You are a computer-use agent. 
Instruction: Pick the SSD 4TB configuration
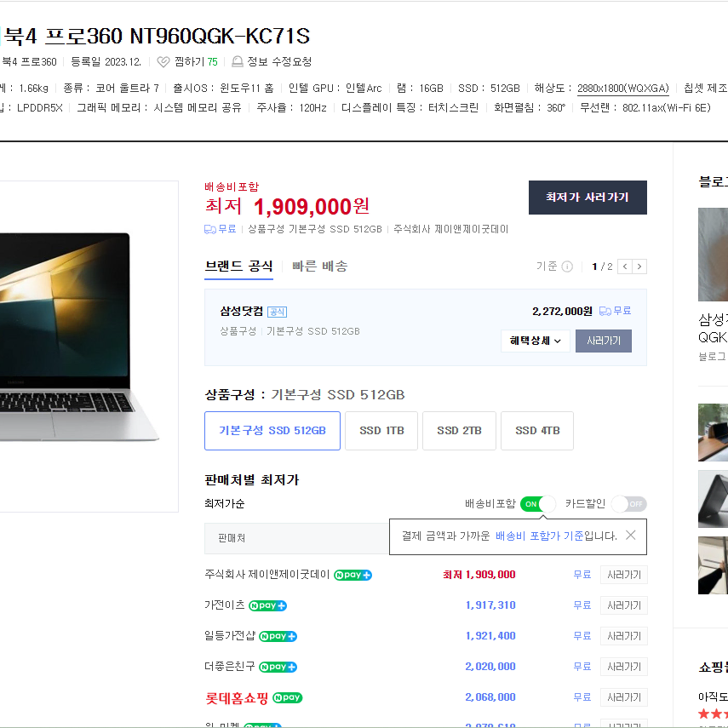(x=537, y=431)
